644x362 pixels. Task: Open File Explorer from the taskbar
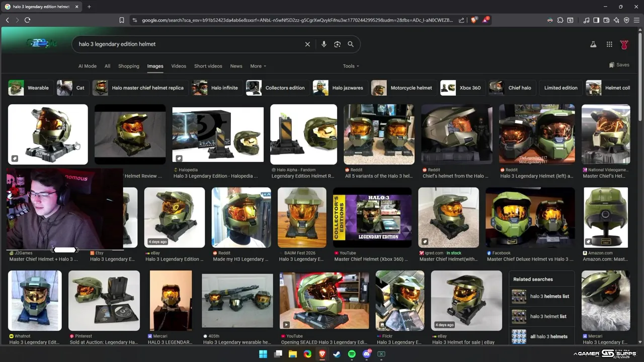(293, 354)
